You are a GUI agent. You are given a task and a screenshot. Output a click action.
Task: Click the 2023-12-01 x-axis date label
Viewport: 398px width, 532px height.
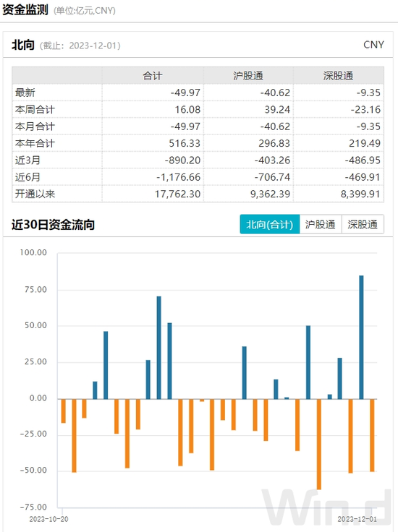[357, 520]
